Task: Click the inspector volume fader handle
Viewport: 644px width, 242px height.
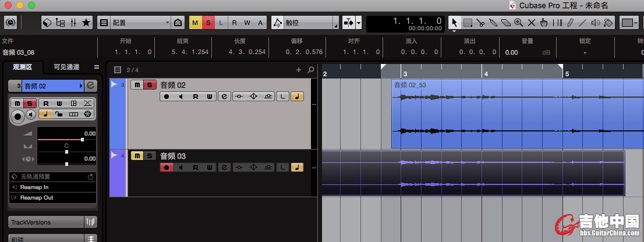Action: click(x=83, y=140)
